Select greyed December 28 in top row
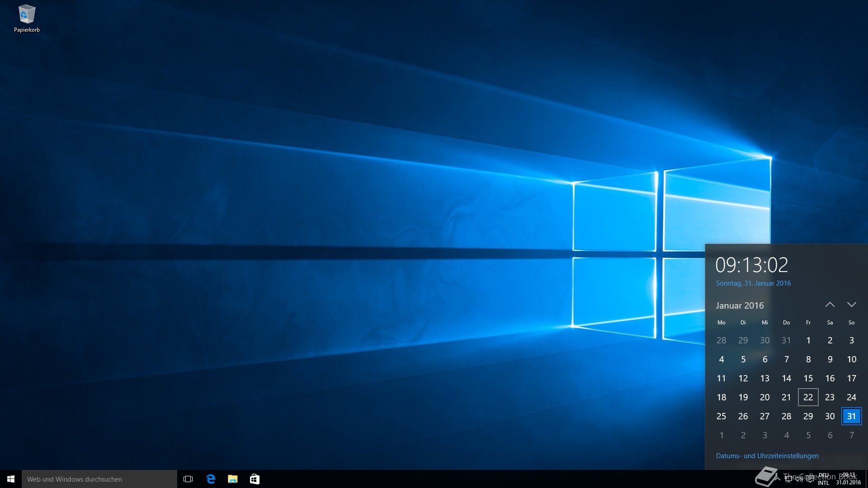The width and height of the screenshot is (868, 488). click(722, 340)
